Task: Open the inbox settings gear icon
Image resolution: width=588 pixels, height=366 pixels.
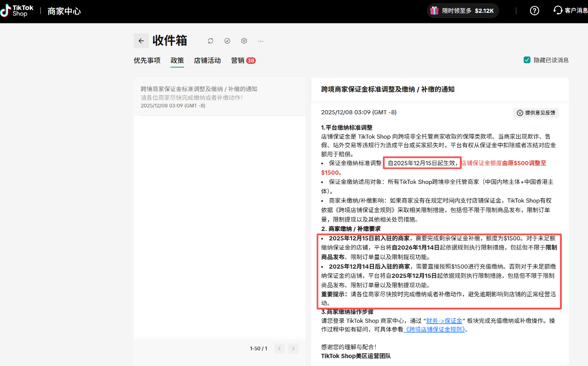Action: click(x=244, y=41)
